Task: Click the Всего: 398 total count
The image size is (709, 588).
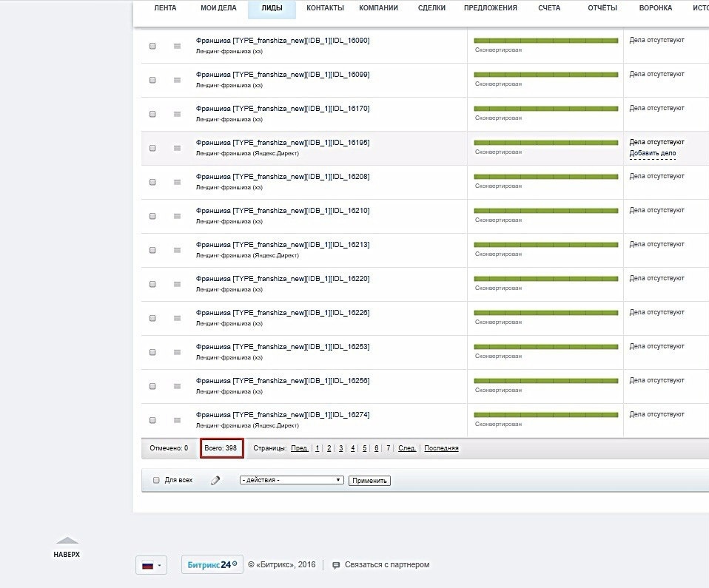Action: pyautogui.click(x=221, y=448)
